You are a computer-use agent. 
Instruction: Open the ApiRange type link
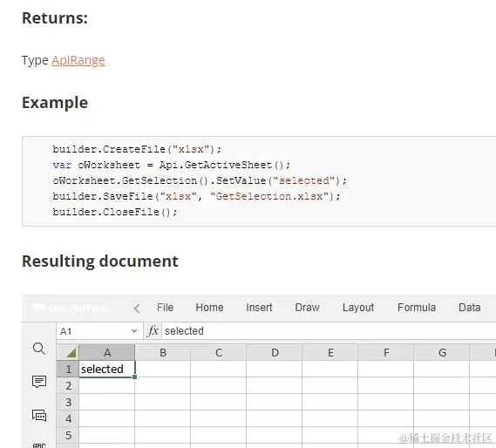click(x=78, y=60)
